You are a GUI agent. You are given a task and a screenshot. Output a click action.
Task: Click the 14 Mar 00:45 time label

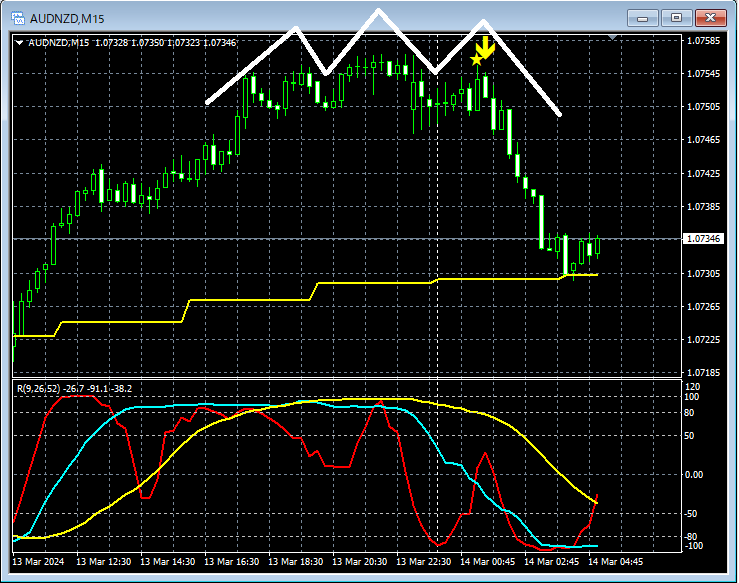[487, 562]
